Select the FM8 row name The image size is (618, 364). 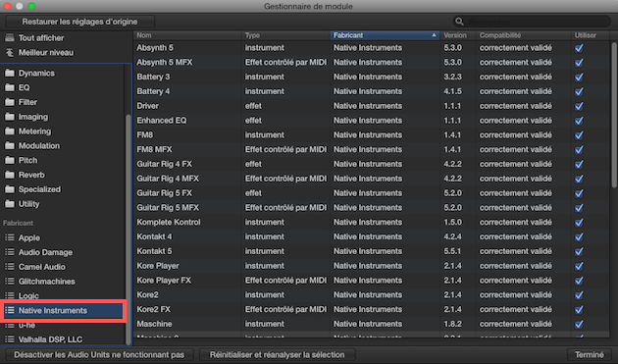[144, 134]
